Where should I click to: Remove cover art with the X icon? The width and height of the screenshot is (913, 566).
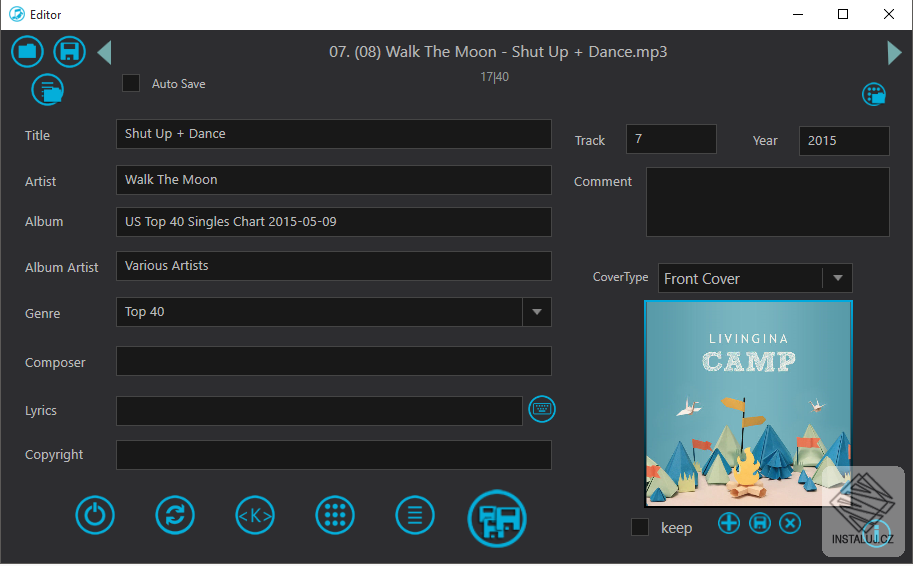tap(790, 523)
